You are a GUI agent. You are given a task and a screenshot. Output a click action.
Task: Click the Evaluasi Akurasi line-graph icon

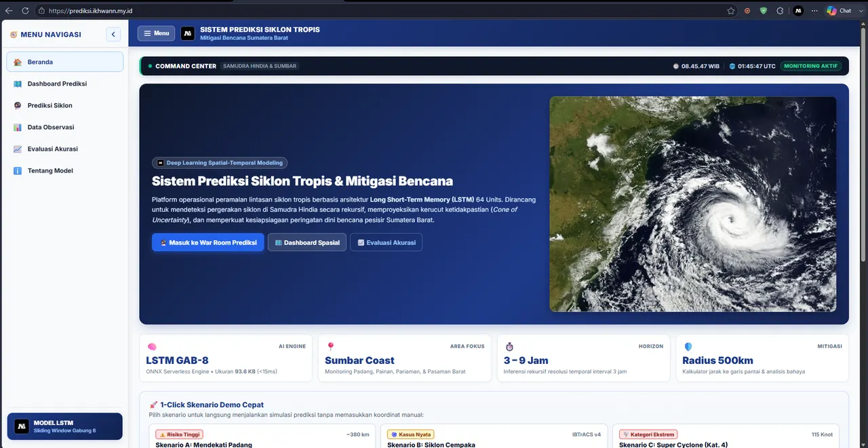pos(18,149)
